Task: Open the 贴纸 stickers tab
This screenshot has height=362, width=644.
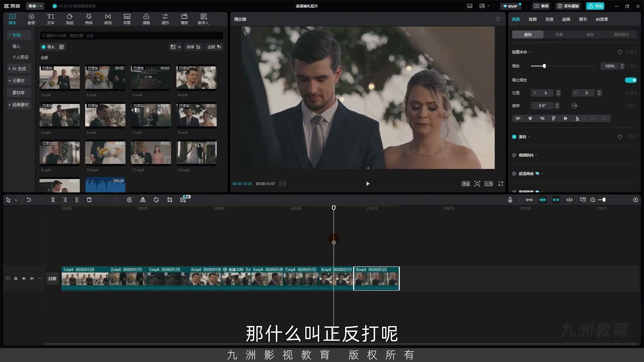Action: (x=69, y=19)
